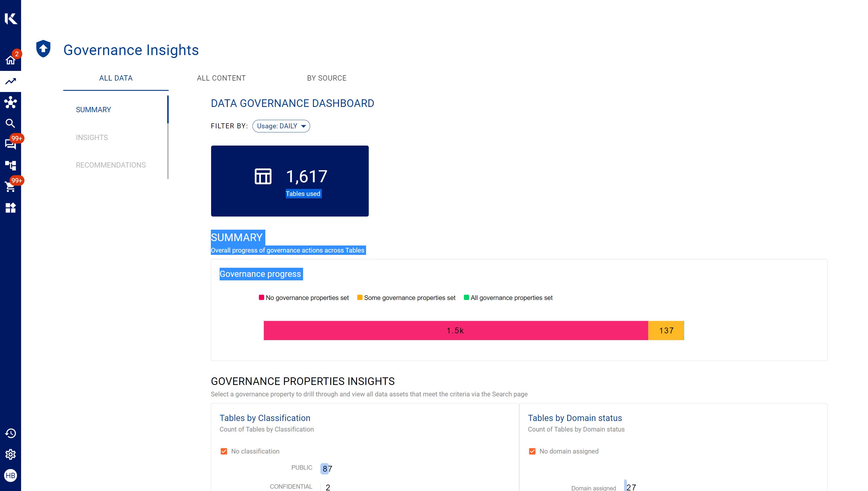Open the hierarchy tree icon
Screen dimensions: 868x491
coord(11,166)
